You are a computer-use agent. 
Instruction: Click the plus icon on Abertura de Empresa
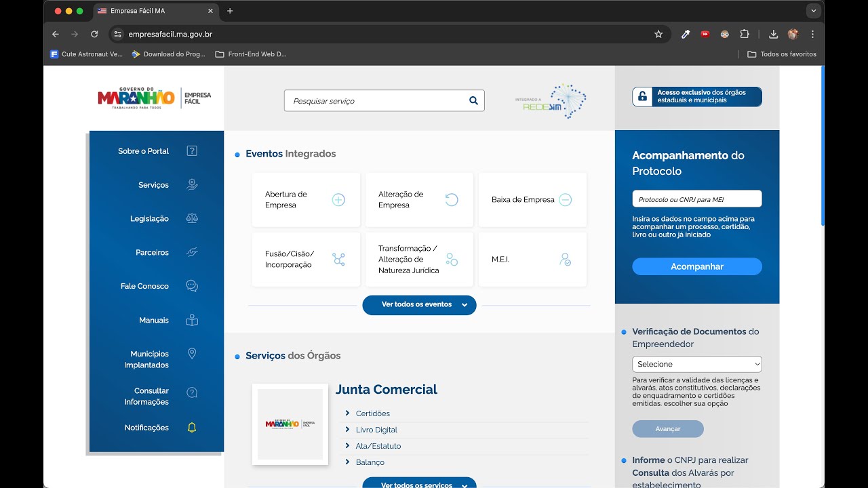[x=338, y=200]
